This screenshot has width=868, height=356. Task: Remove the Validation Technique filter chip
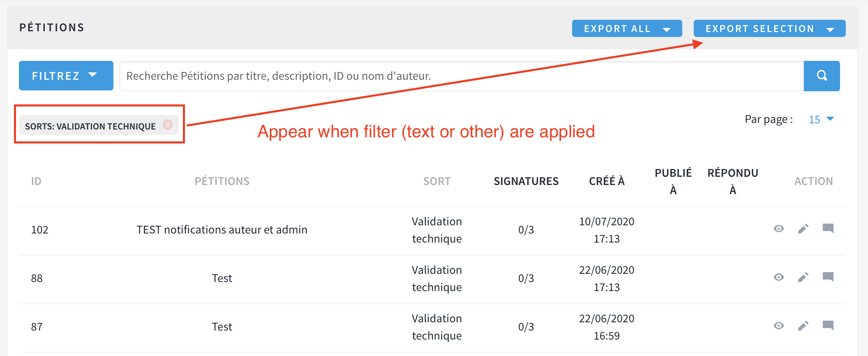tap(168, 125)
